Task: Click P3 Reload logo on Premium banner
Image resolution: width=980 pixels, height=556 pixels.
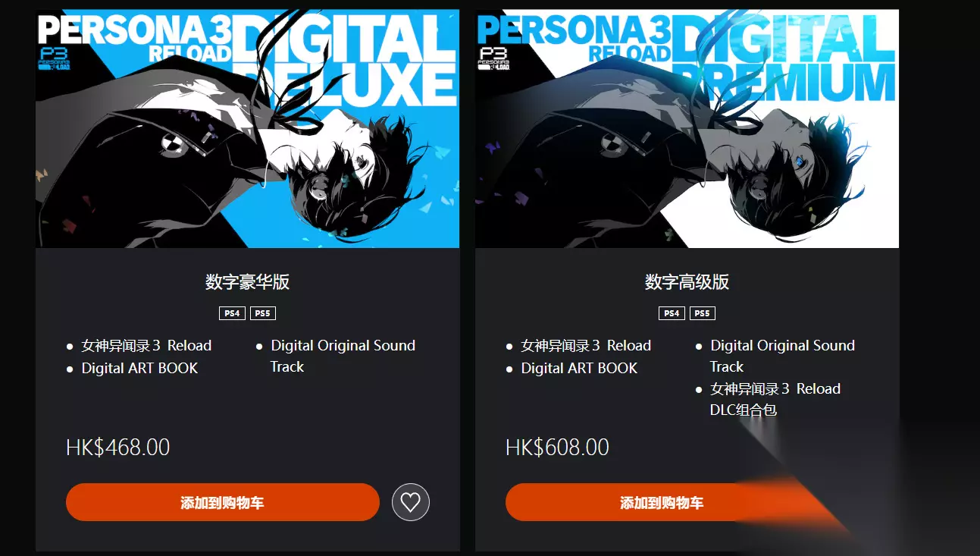Action: (493, 59)
